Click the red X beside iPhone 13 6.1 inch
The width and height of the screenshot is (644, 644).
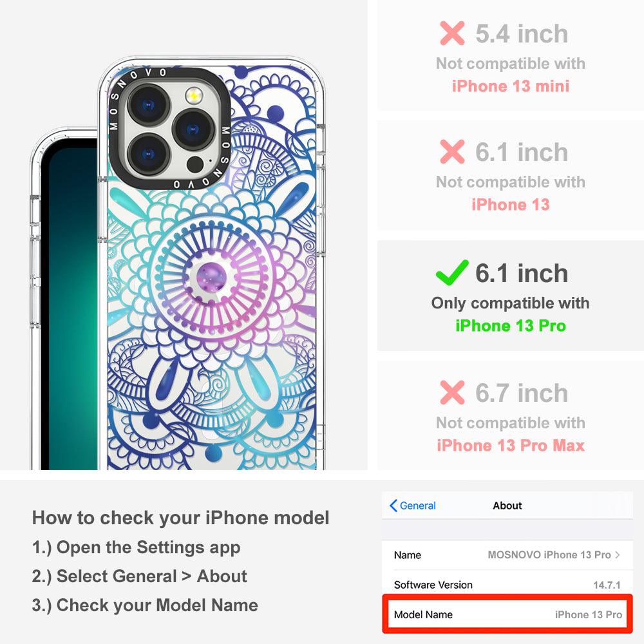coord(452,151)
